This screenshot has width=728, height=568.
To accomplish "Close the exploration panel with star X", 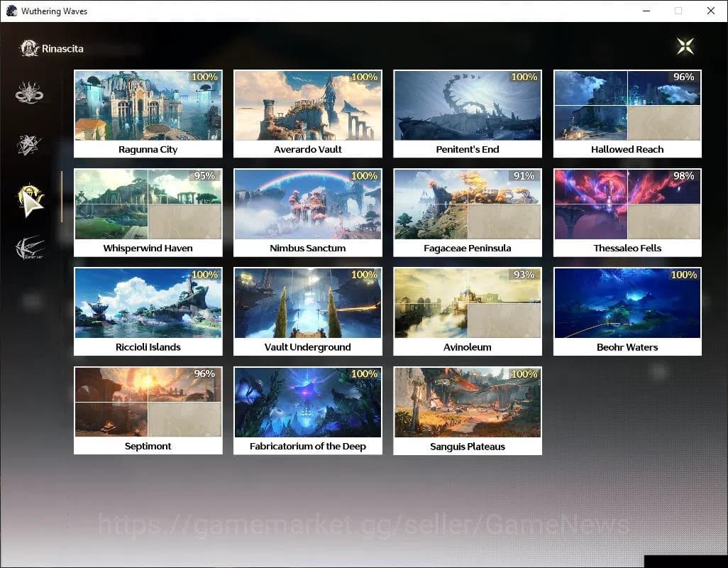I will point(685,46).
